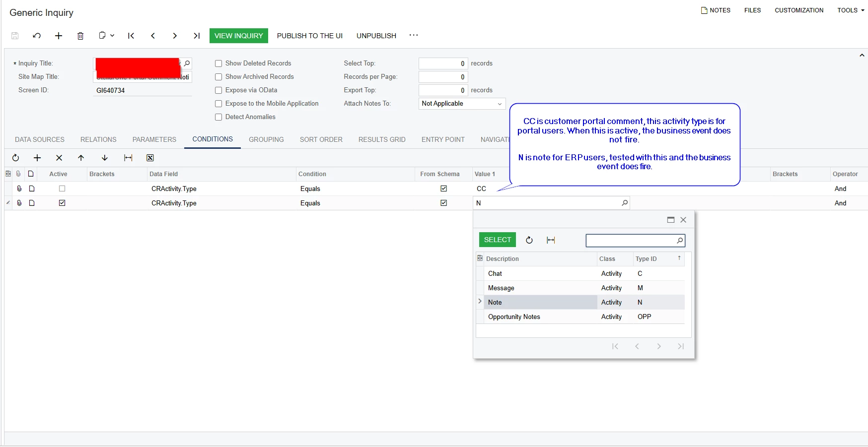Click the green SELECT button

coord(498,240)
